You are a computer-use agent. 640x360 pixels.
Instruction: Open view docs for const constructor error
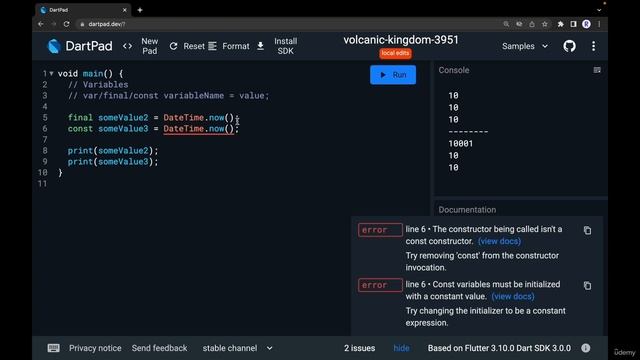499,241
